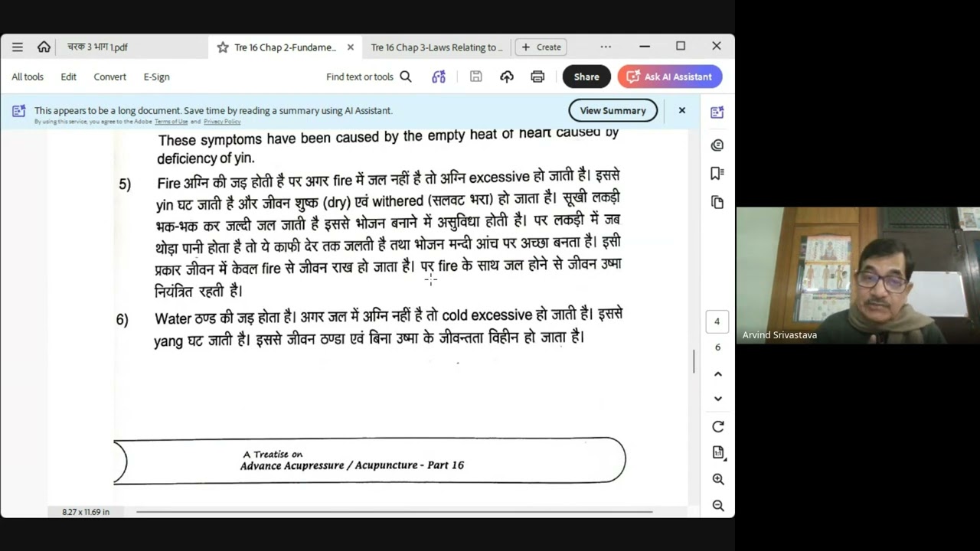Open the Convert menu
The image size is (980, 551).
pyautogui.click(x=109, y=77)
